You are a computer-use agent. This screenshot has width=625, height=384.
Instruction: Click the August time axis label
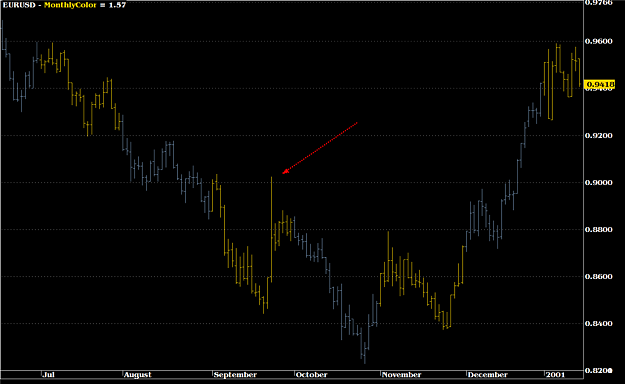pos(138,375)
